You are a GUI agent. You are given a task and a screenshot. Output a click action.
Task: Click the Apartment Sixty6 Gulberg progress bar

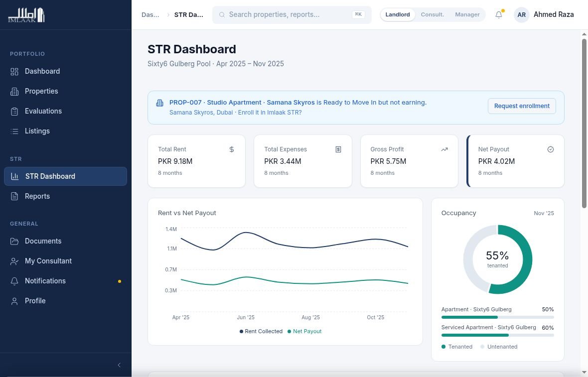click(x=498, y=317)
